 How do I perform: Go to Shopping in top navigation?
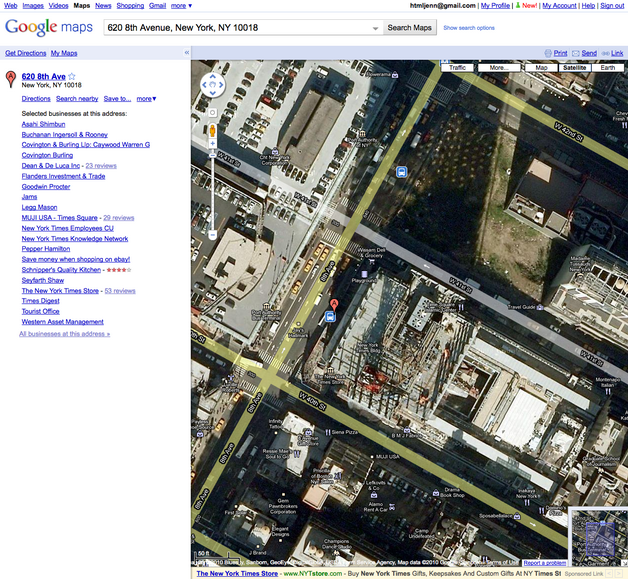[130, 6]
